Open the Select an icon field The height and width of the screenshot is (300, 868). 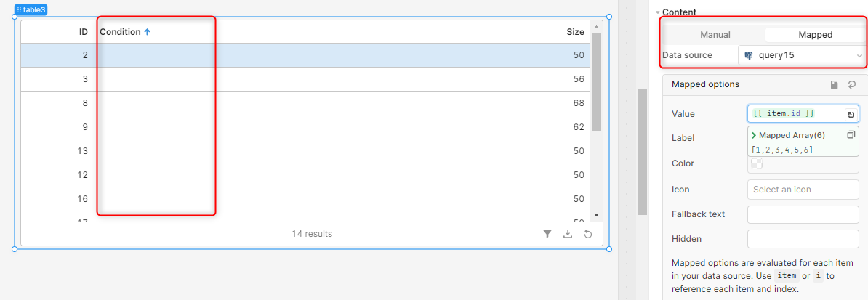point(803,190)
